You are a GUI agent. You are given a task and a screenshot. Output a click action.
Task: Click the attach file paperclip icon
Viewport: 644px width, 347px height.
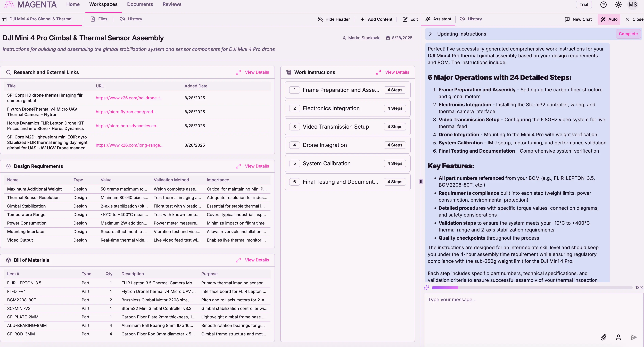(x=603, y=337)
